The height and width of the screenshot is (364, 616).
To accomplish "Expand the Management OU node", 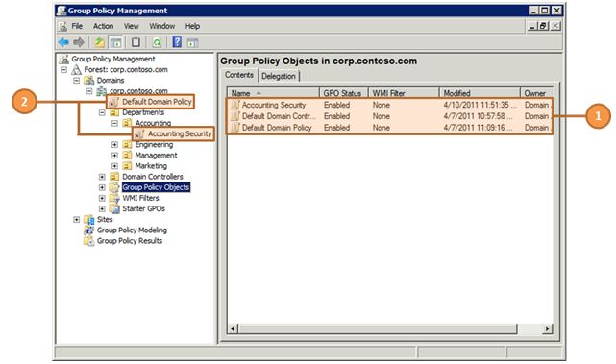I will coord(114,156).
